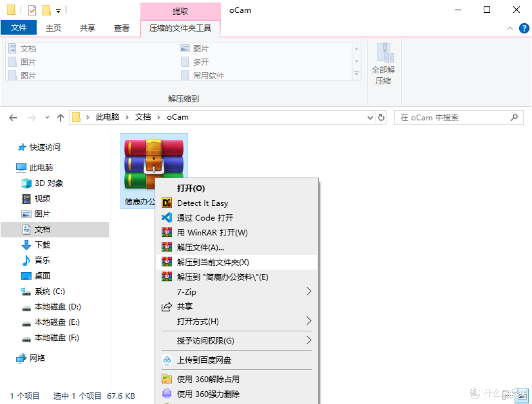Click the VS Code icon beside 通过 Code 打开
This screenshot has height=404, width=532.
point(166,218)
